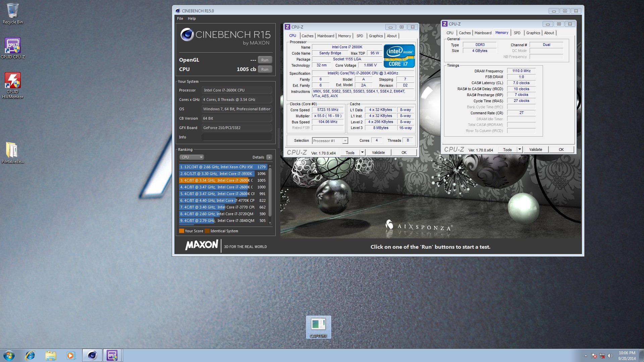Select the CAPTURE desktop icon
The width and height of the screenshot is (644, 362).
318,327
